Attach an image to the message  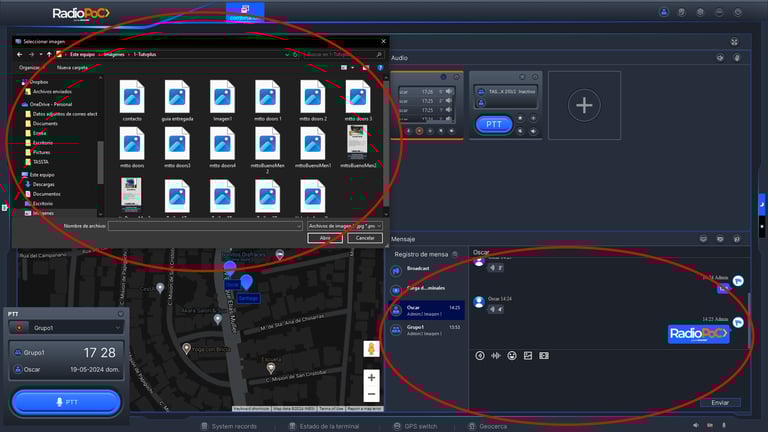click(528, 356)
